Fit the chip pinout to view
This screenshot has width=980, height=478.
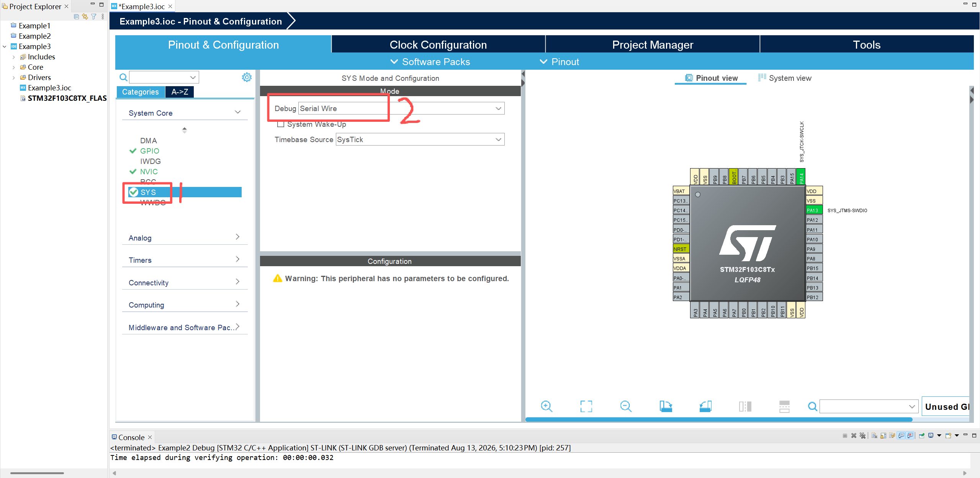point(586,406)
